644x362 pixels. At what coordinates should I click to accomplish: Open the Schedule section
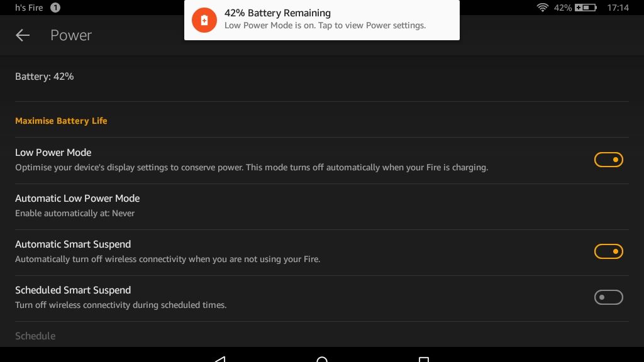pyautogui.click(x=35, y=336)
